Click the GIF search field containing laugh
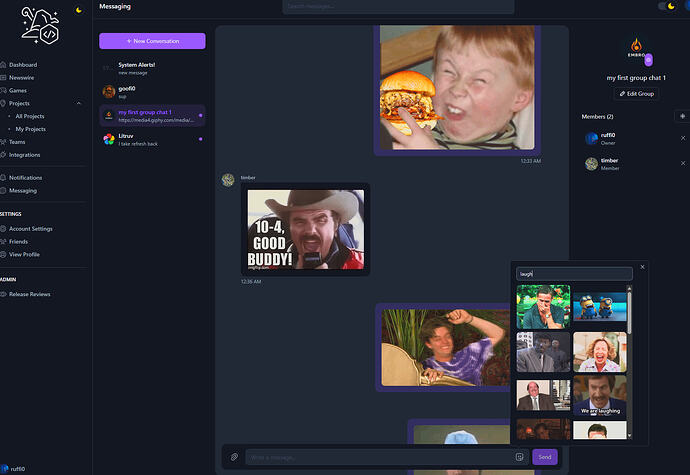 574,274
